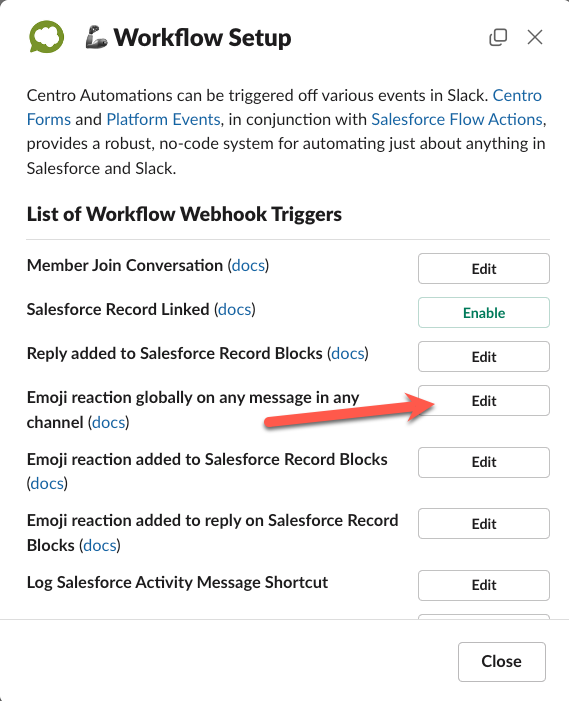
Task: Click the pop-out window icon
Action: click(x=498, y=37)
